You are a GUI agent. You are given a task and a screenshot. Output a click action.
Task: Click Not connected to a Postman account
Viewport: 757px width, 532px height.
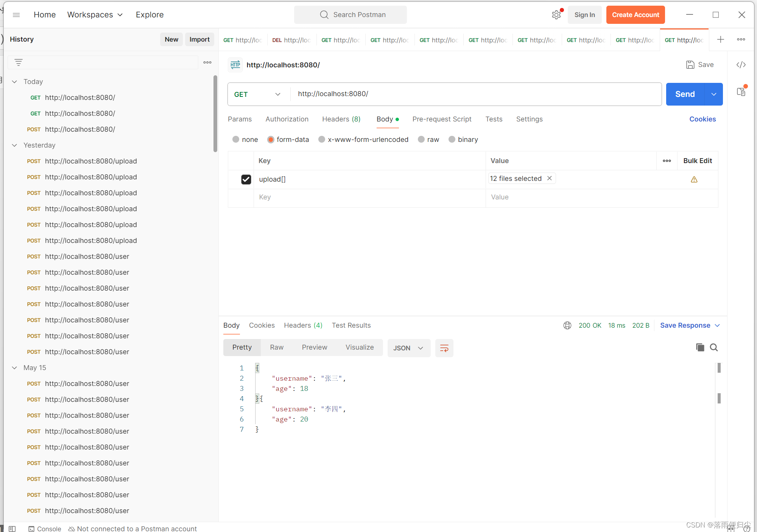pyautogui.click(x=132, y=529)
